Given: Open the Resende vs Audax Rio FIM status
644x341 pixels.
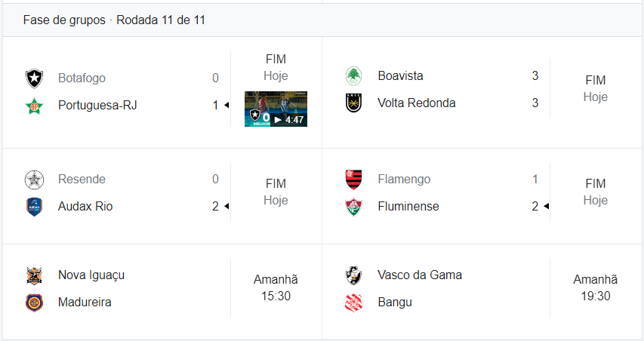Looking at the screenshot, I should point(276,183).
